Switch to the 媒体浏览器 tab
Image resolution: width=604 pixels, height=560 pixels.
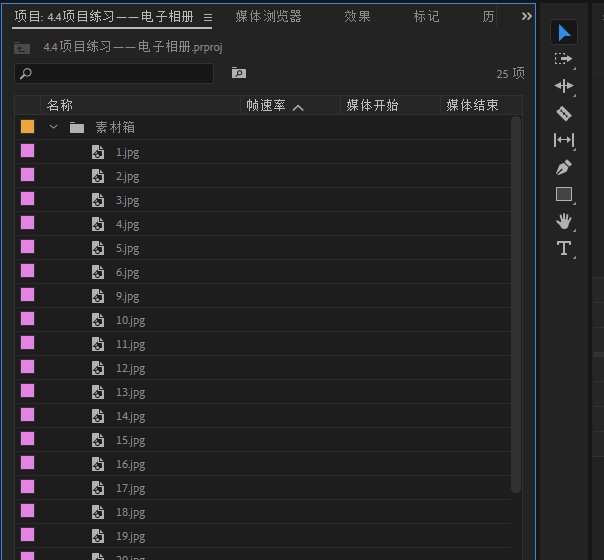(x=268, y=17)
